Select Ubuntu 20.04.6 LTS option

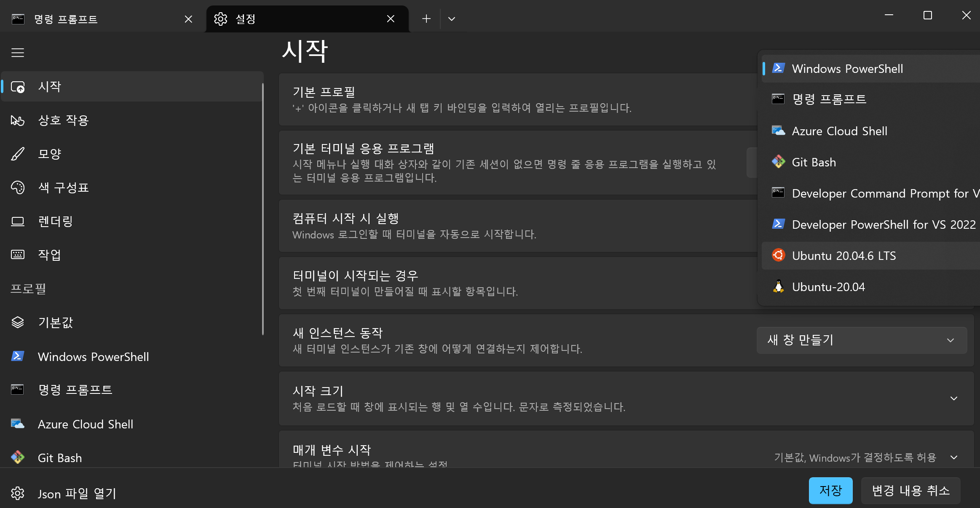pos(870,255)
